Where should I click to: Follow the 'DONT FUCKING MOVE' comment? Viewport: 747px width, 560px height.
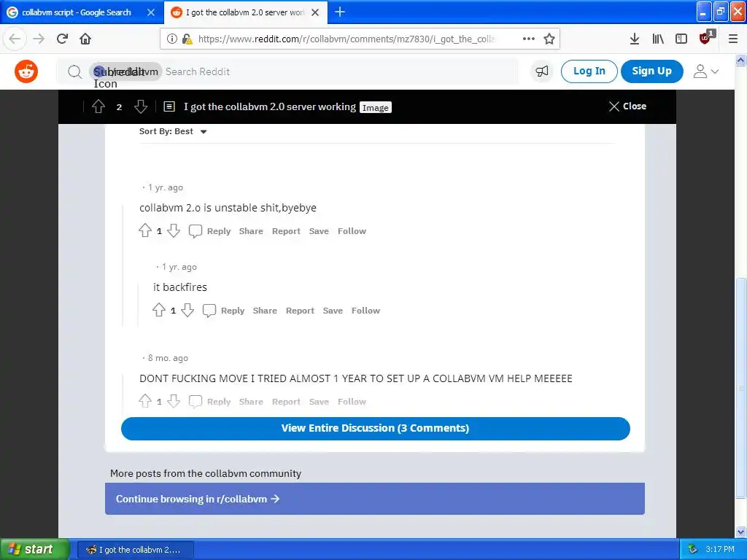coord(352,402)
